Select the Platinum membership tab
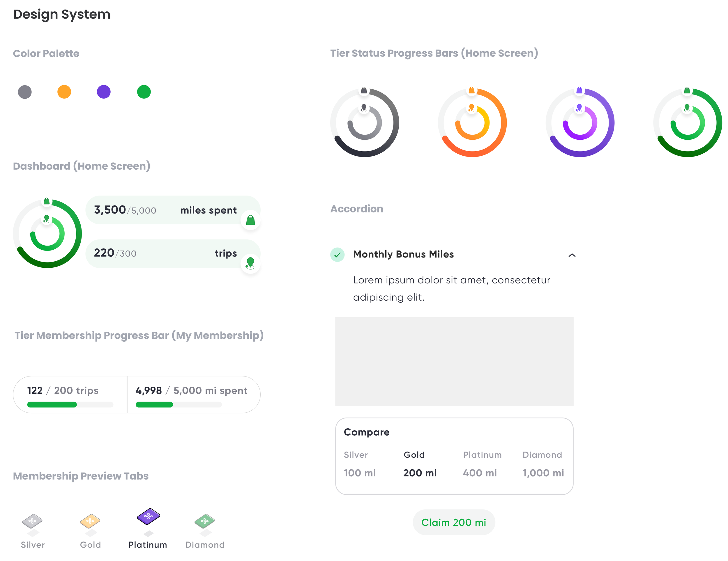Screen dimensions: 728x561 pyautogui.click(x=148, y=529)
